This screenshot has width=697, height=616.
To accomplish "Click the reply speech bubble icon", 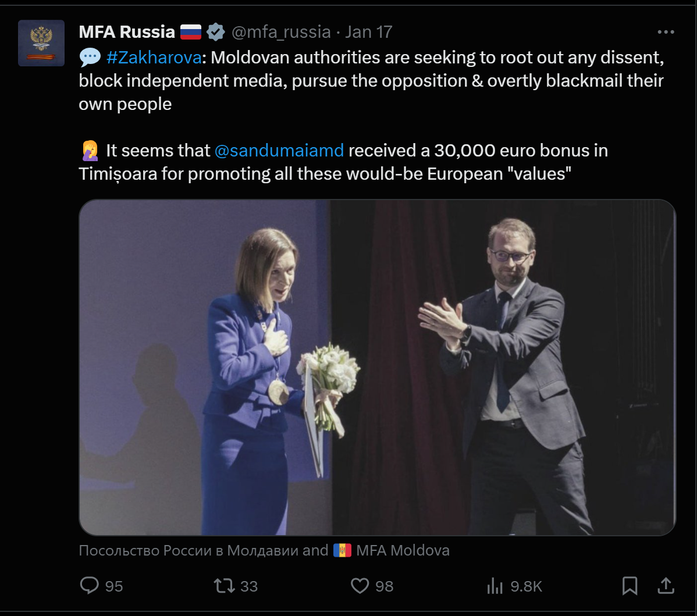I will pos(89,585).
